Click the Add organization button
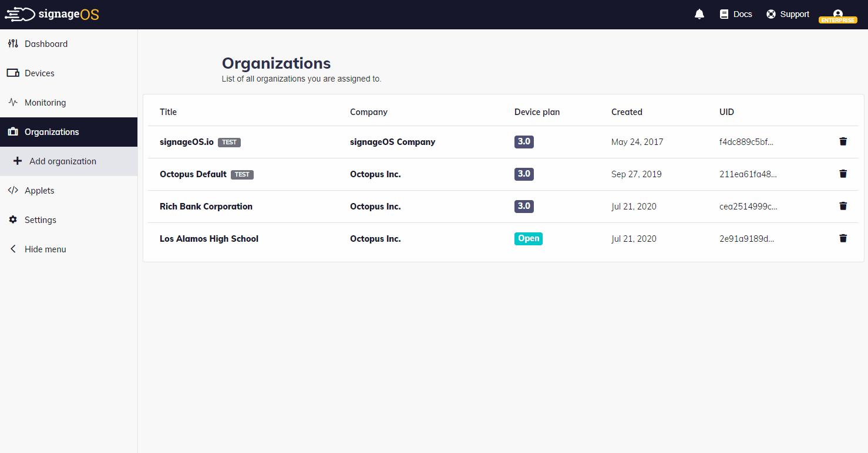 (62, 161)
